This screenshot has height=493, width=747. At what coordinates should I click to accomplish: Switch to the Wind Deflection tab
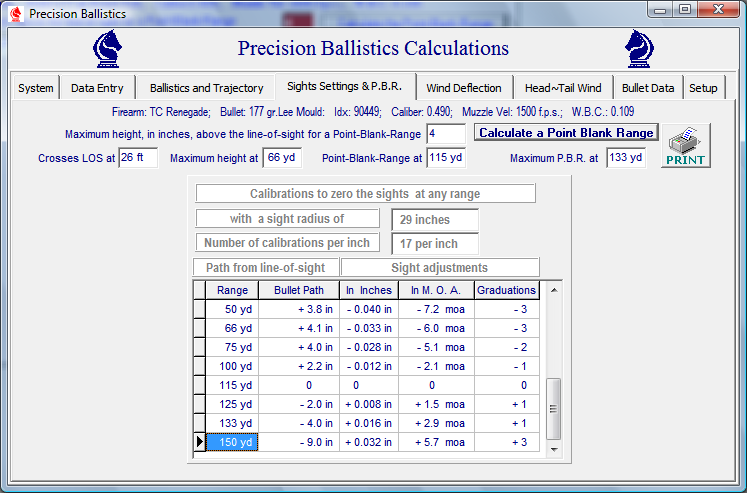463,88
